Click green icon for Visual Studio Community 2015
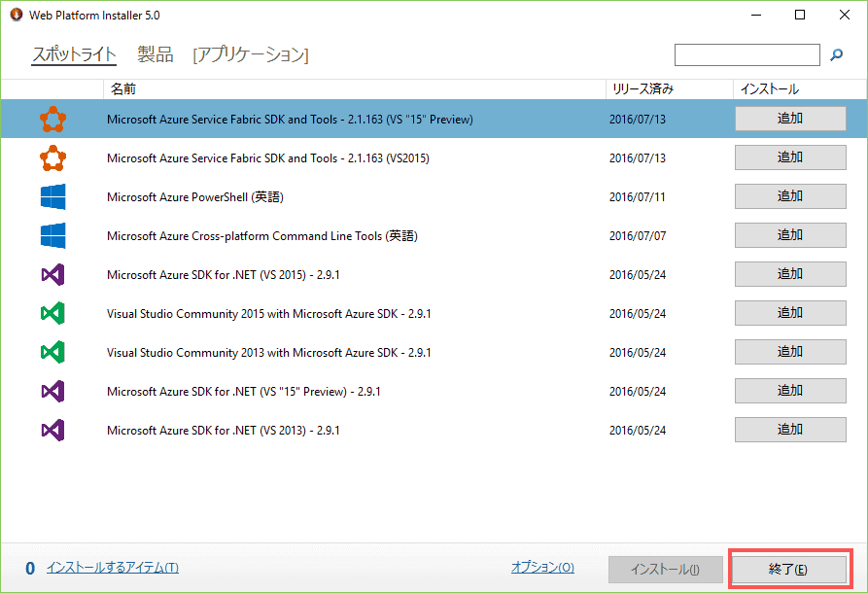 click(53, 313)
